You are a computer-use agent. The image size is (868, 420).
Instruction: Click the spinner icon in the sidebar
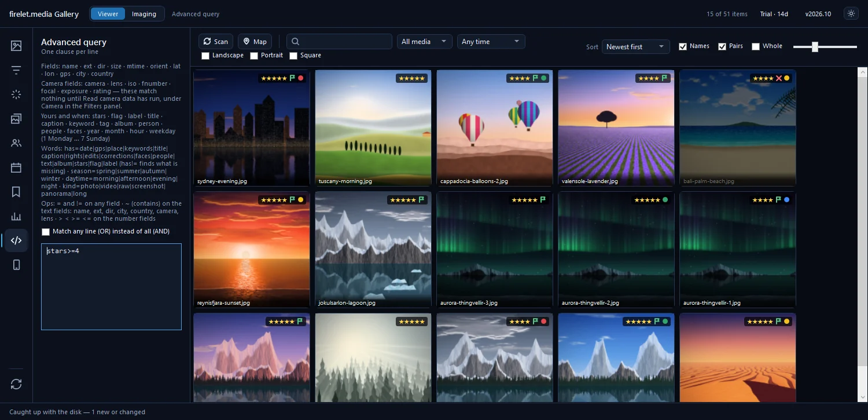[x=16, y=94]
